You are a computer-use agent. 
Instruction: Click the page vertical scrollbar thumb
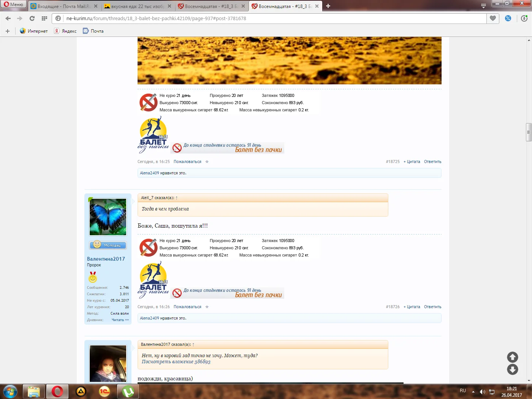coord(529,132)
